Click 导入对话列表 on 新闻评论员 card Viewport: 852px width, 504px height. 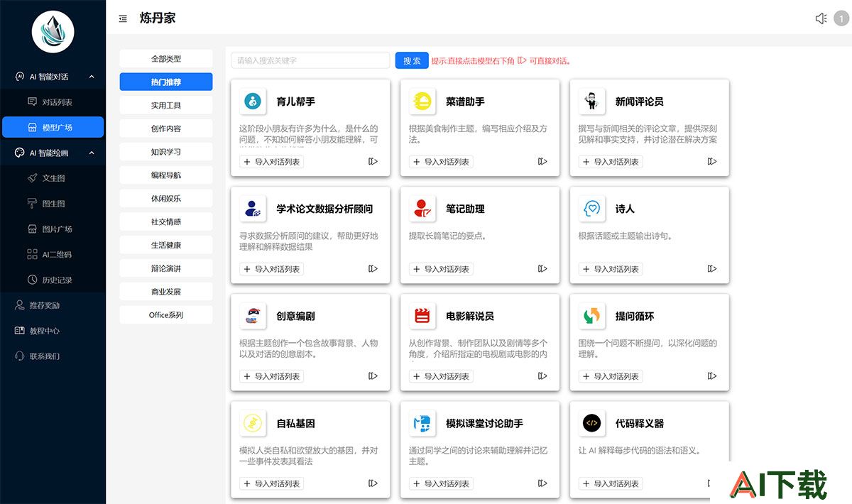(x=611, y=162)
